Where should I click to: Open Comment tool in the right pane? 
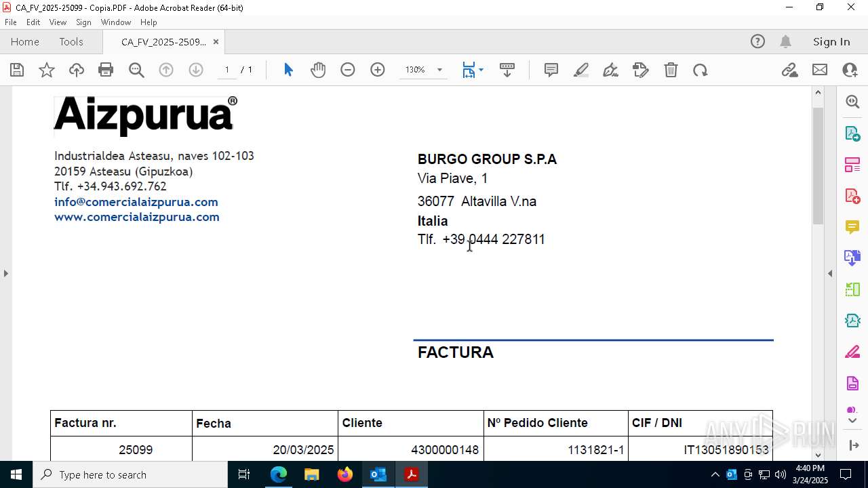(852, 227)
